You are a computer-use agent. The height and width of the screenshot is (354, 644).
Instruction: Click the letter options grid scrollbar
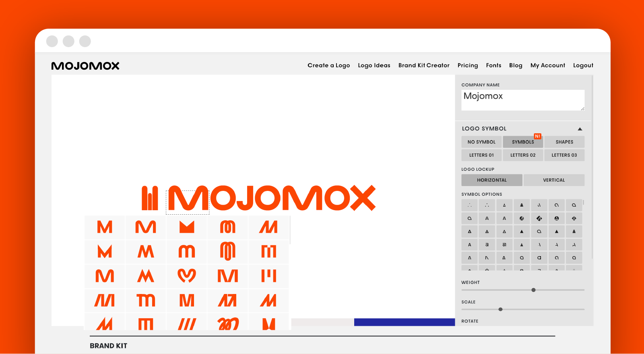[290, 230]
